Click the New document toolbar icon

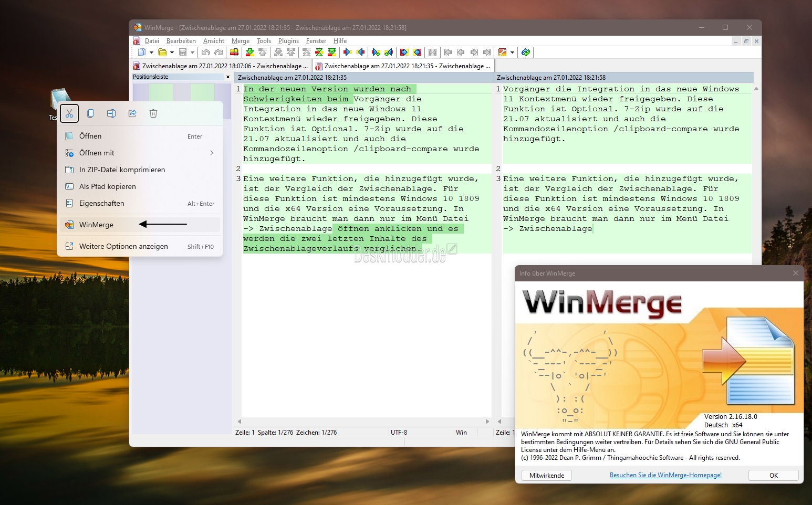(x=142, y=52)
